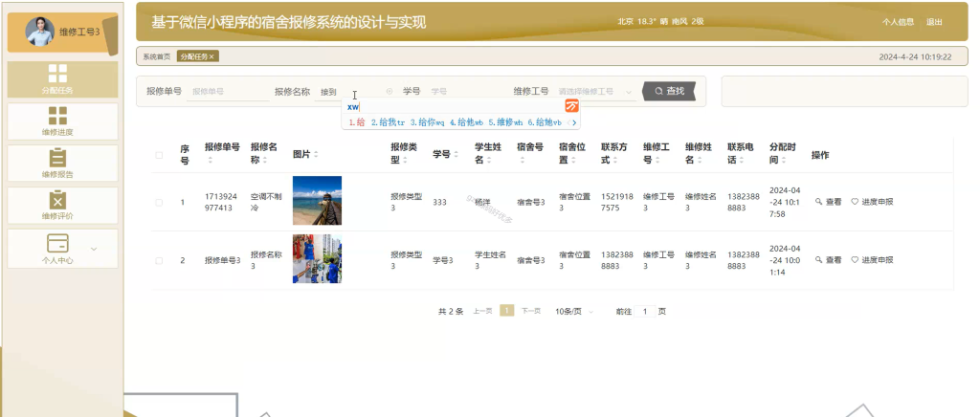Open 分配任务 grid icon in sidebar
Screen dimensions: 980x417
pyautogui.click(x=57, y=73)
